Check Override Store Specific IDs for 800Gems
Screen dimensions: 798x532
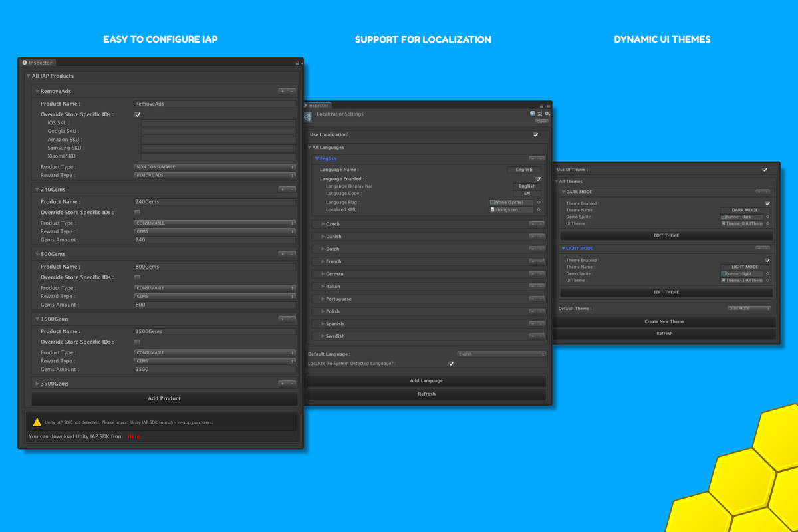[x=138, y=277]
